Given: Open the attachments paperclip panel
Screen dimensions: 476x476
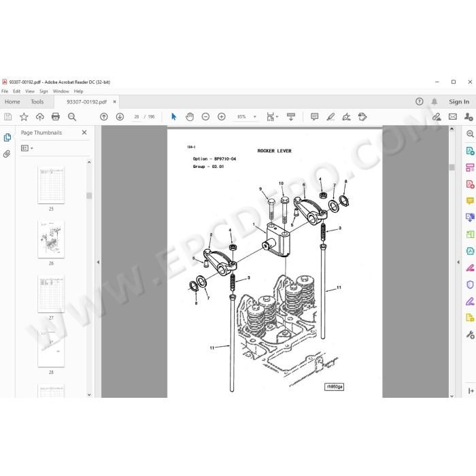Looking at the screenshot, I should click(x=7, y=154).
